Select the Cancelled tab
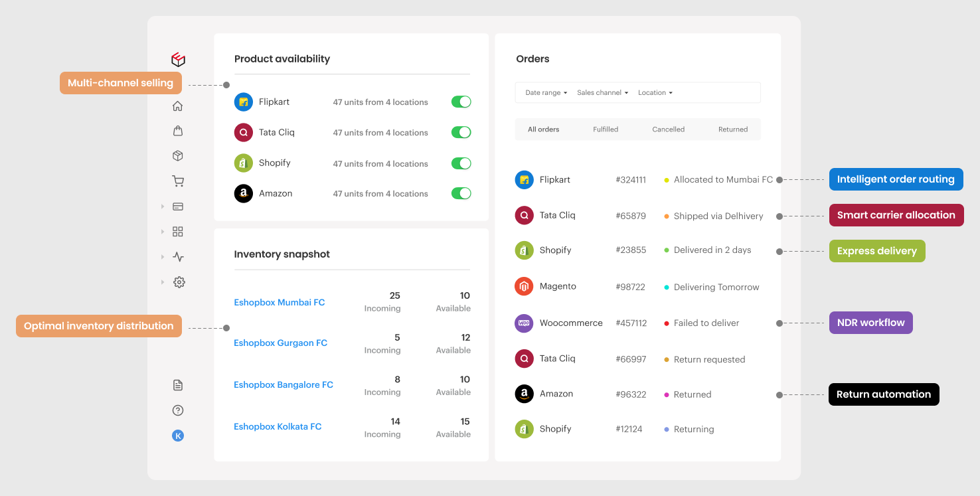 tap(669, 129)
